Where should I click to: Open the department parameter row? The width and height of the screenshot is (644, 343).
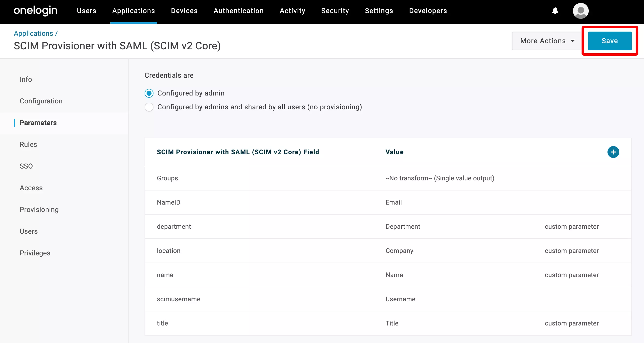tap(388, 227)
